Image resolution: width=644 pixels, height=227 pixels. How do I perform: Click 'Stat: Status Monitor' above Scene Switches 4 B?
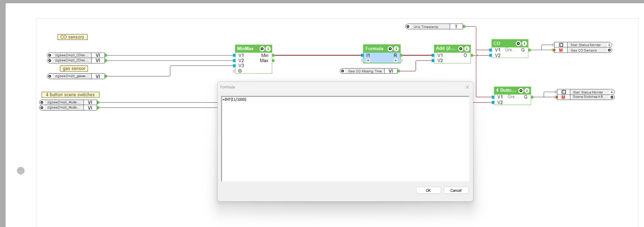pyautogui.click(x=588, y=92)
